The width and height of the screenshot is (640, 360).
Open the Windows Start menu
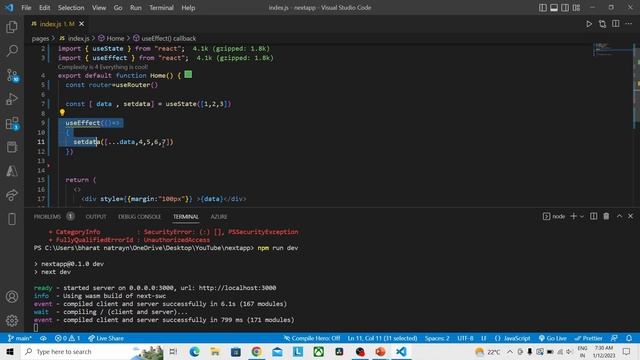(x=10, y=351)
